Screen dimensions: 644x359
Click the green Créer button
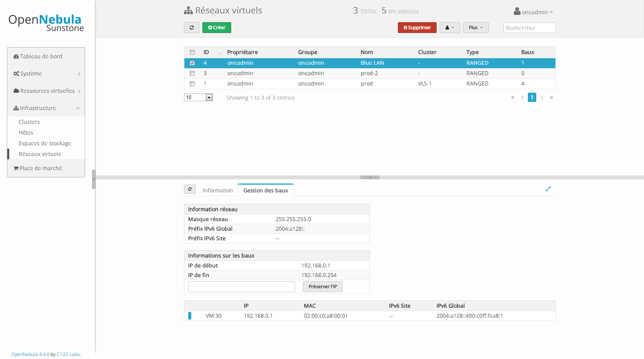coord(217,28)
